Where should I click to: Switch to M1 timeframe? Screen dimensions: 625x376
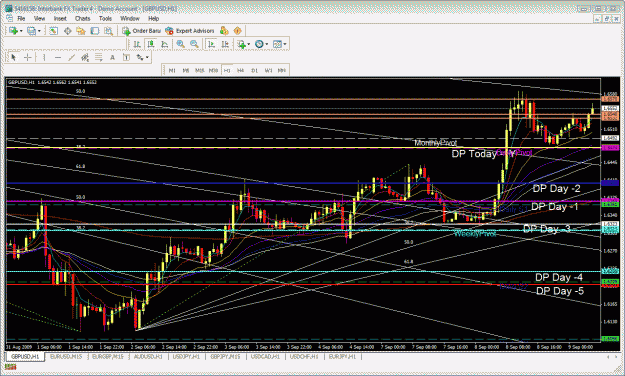click(172, 71)
